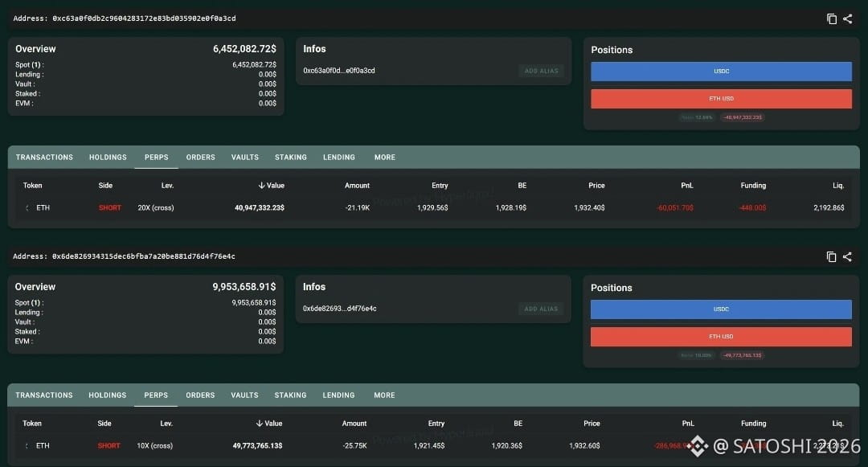Switch to Orders tab for second address
Viewport: 868px width, 467px height.
200,395
